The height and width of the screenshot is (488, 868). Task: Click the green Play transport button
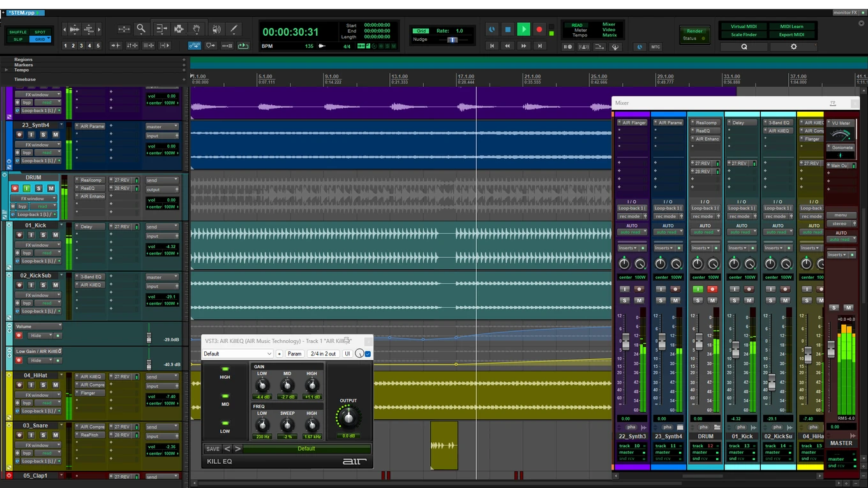[x=523, y=29]
